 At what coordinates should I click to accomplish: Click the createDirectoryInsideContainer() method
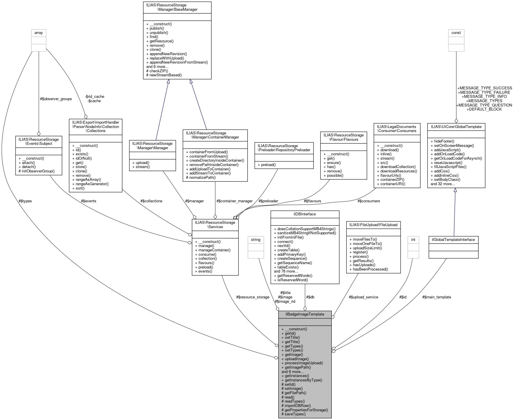[x=215, y=160]
